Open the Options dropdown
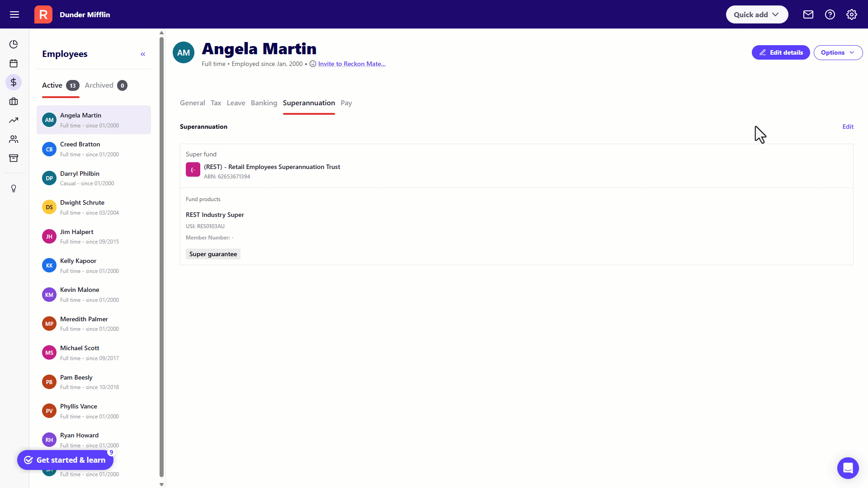This screenshot has height=488, width=868. tap(838, 52)
